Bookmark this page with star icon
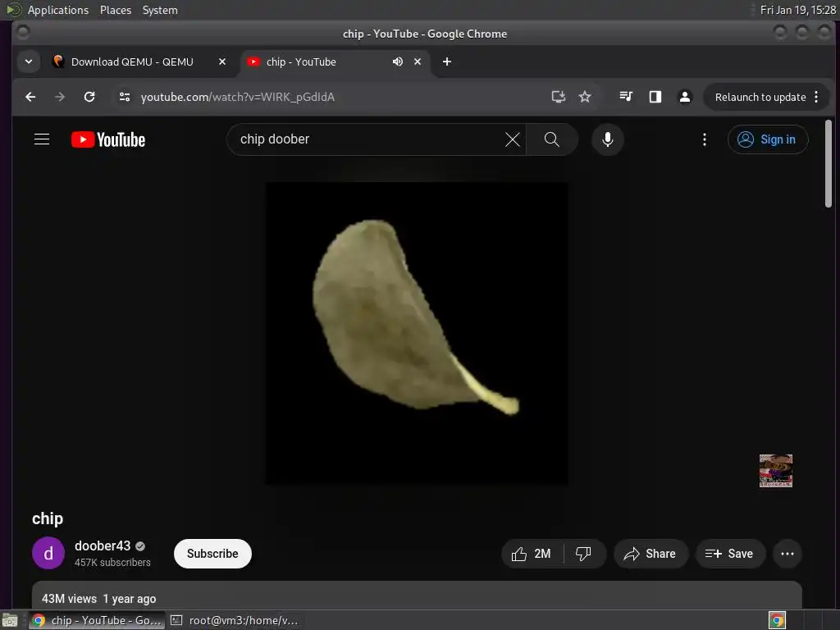Viewport: 840px width, 630px height. 585,97
